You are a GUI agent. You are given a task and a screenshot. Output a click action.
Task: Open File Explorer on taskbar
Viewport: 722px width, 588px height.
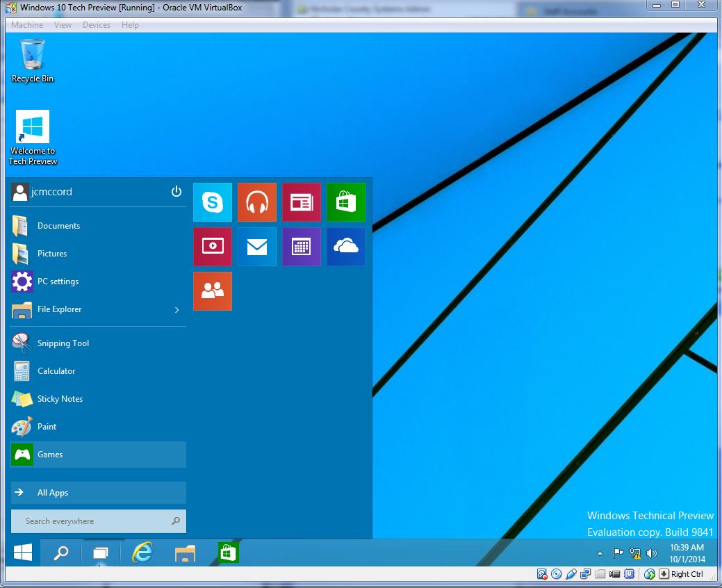pyautogui.click(x=185, y=553)
